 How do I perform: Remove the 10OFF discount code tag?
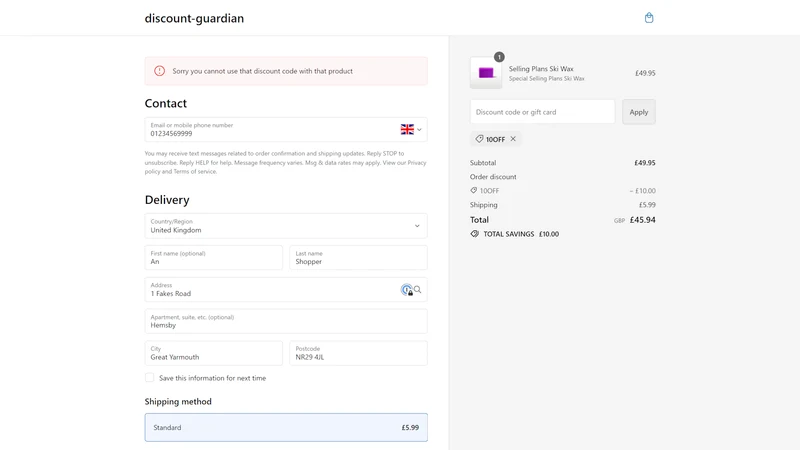click(x=513, y=139)
